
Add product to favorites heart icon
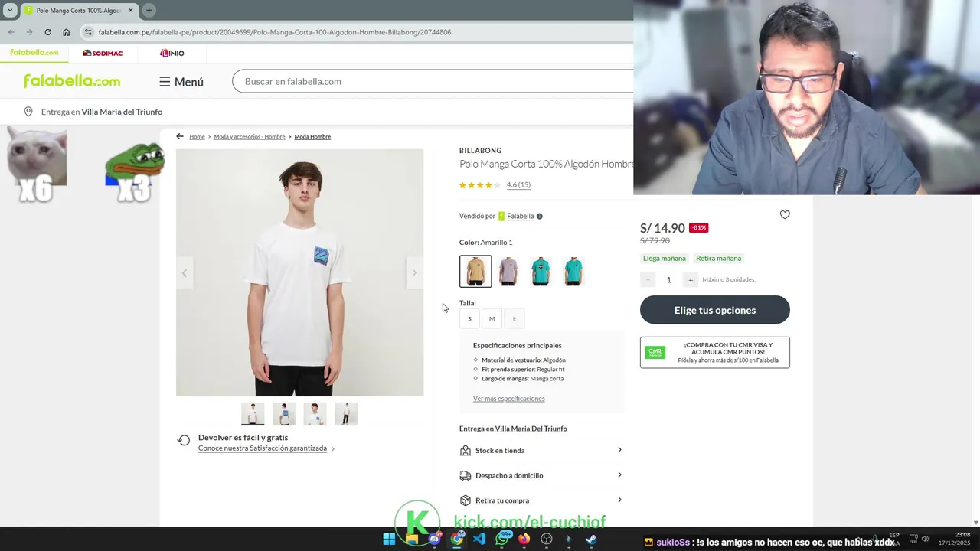click(x=785, y=215)
